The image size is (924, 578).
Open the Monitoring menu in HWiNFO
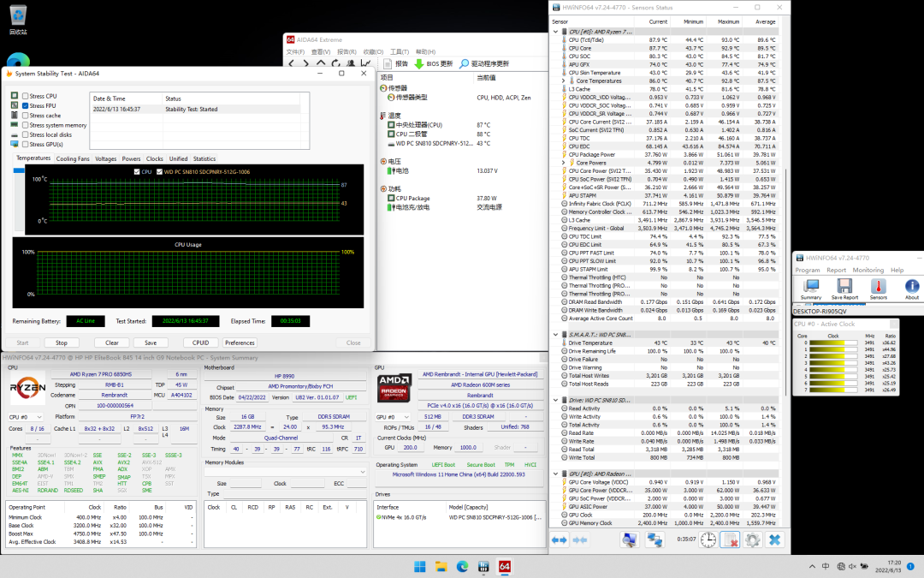click(868, 270)
